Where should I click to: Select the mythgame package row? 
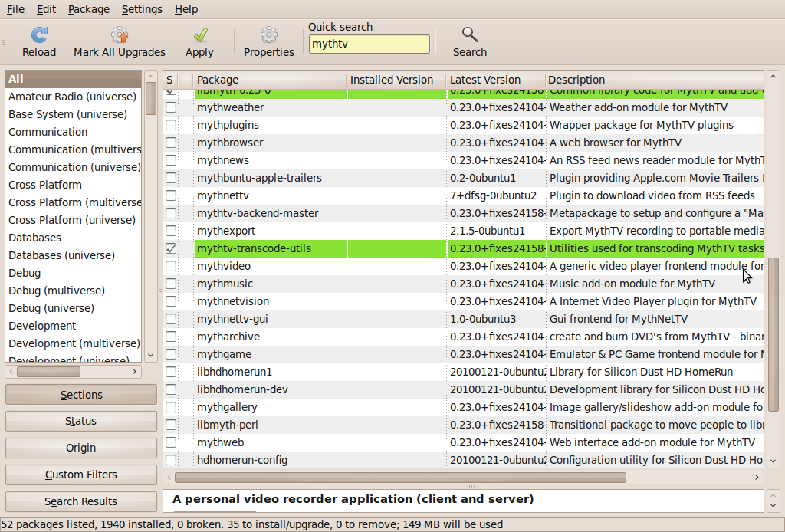pos(463,354)
